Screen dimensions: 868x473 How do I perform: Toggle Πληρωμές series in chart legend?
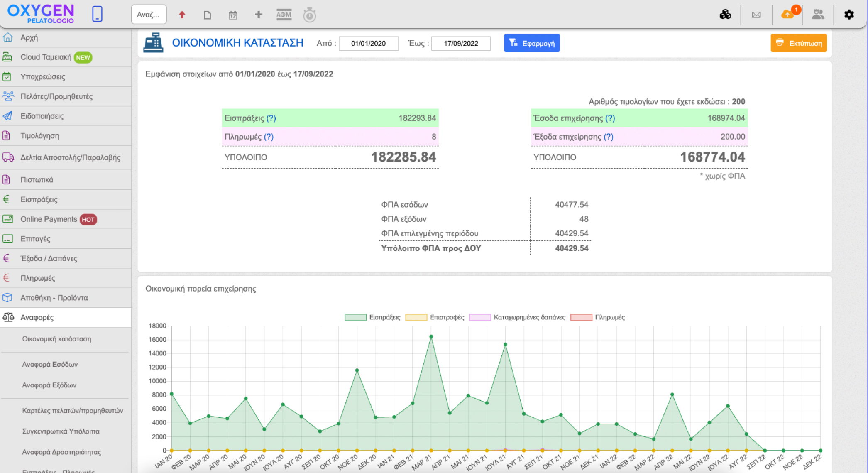[x=609, y=317]
